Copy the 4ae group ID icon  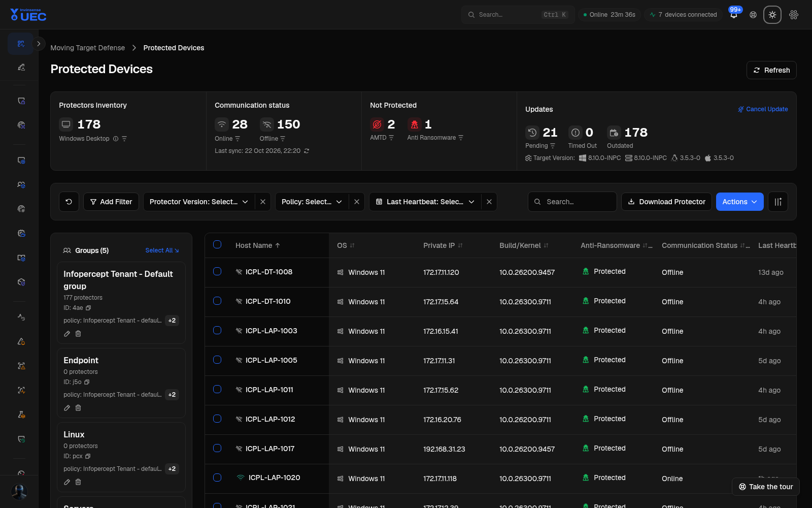click(88, 308)
